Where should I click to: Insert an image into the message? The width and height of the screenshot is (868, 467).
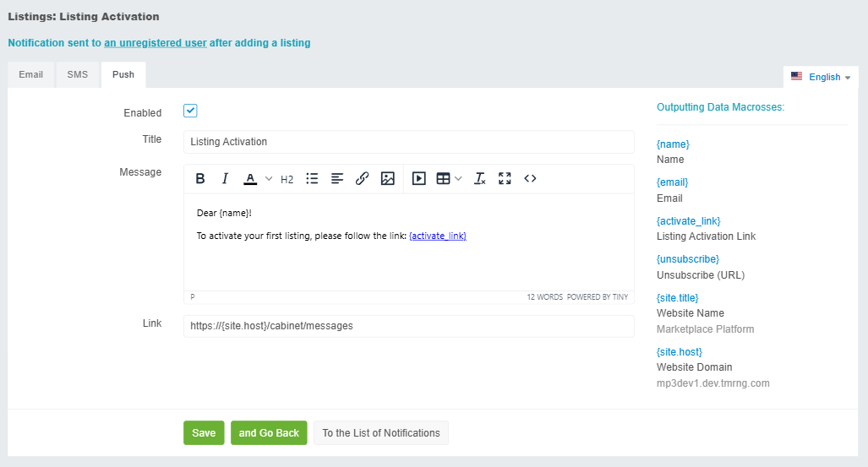[x=387, y=178]
